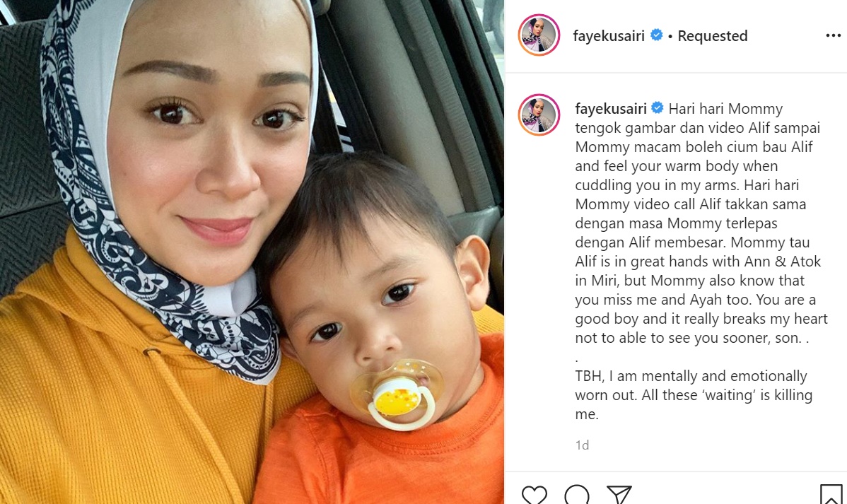Like the post with the heart icon
This screenshot has height=504, width=847.
click(535, 494)
